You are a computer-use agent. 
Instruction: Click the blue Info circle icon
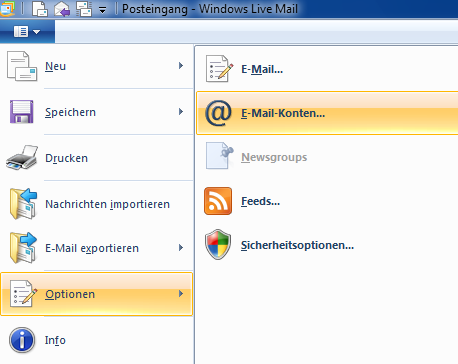[x=22, y=340]
